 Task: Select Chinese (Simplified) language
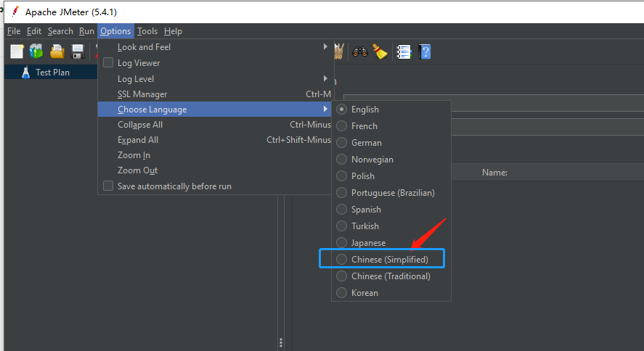tap(341, 259)
